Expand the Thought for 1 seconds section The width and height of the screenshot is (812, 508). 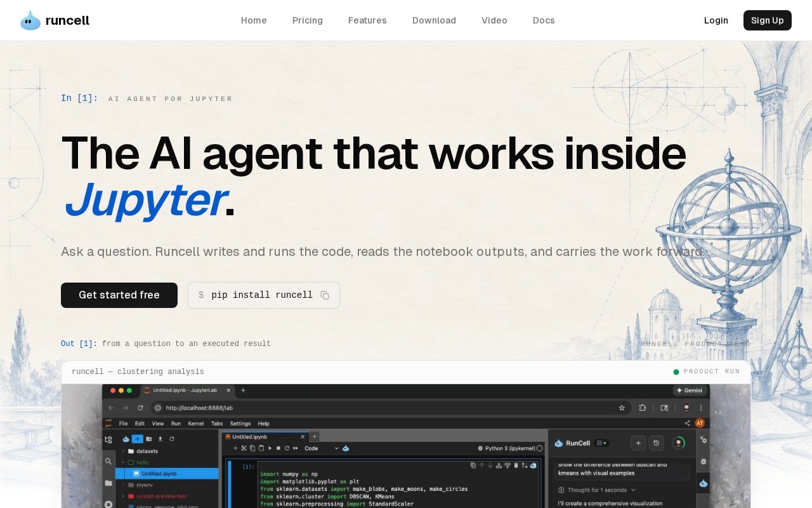tap(597, 490)
